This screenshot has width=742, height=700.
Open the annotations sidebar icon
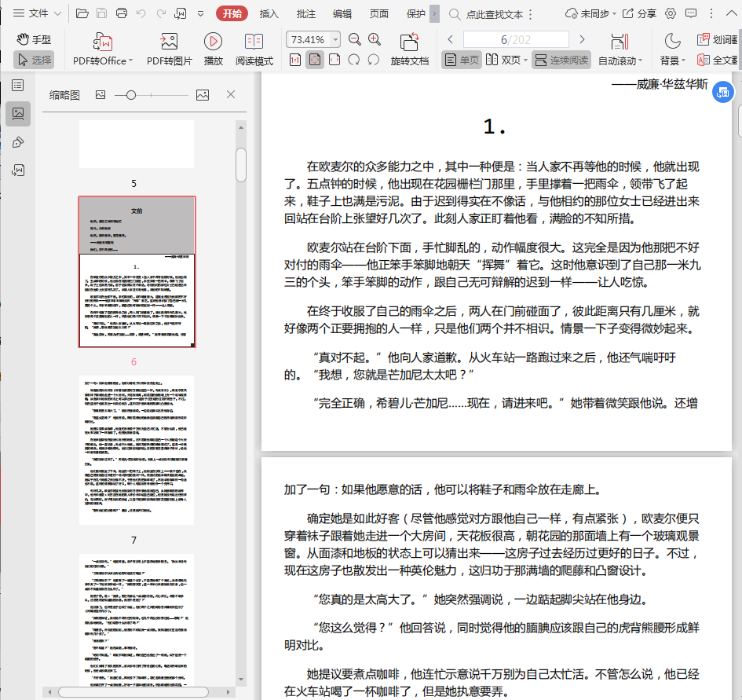point(18,142)
